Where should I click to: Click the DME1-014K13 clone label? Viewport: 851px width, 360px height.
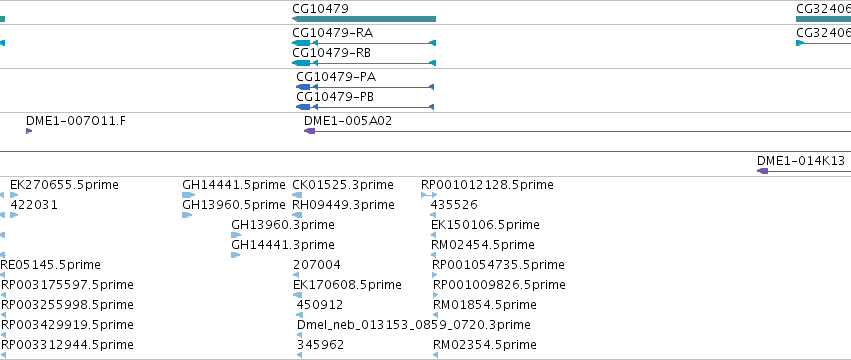click(801, 161)
